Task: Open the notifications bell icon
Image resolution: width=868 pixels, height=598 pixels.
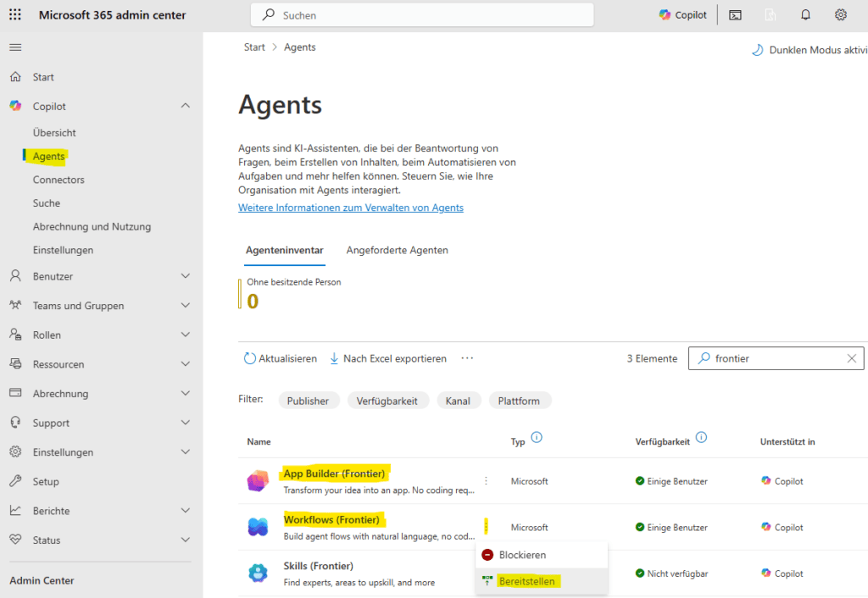Action: coord(805,15)
